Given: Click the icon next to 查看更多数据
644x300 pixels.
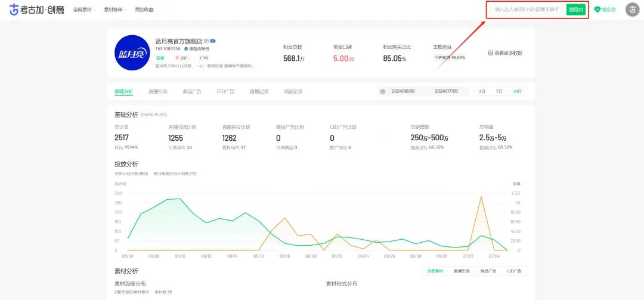Looking at the screenshot, I should pos(490,53).
